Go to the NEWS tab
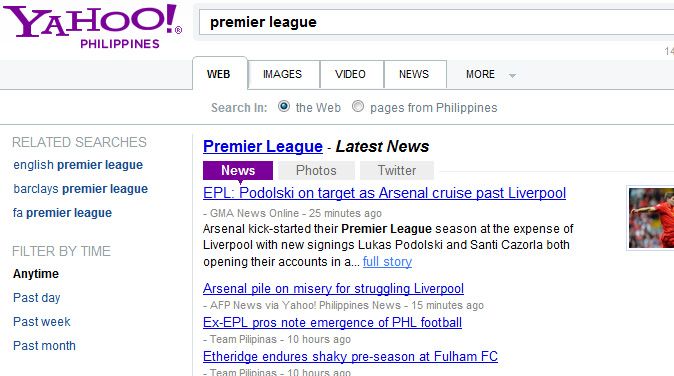 point(414,74)
